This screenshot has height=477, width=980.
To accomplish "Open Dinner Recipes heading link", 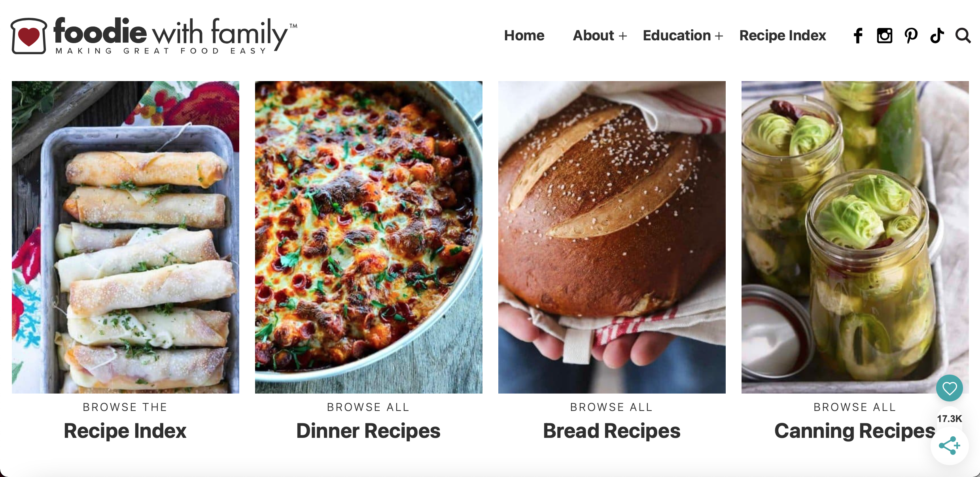I will 368,431.
